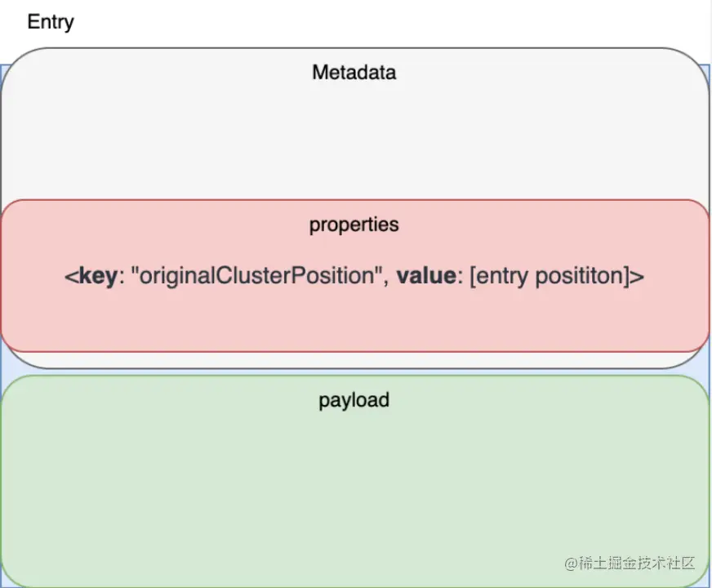Click the @ symbol in the watermark
The height and width of the screenshot is (588, 712).
(x=571, y=563)
